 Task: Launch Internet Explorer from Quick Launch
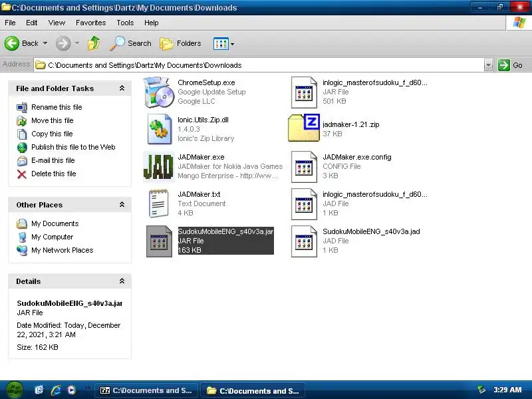tap(56, 390)
